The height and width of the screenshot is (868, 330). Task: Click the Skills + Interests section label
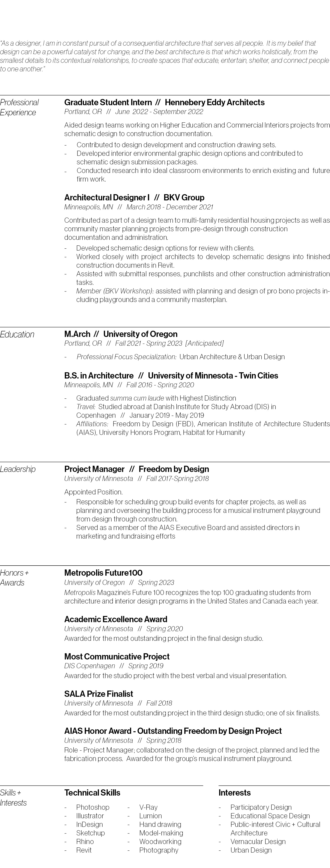coord(13,797)
